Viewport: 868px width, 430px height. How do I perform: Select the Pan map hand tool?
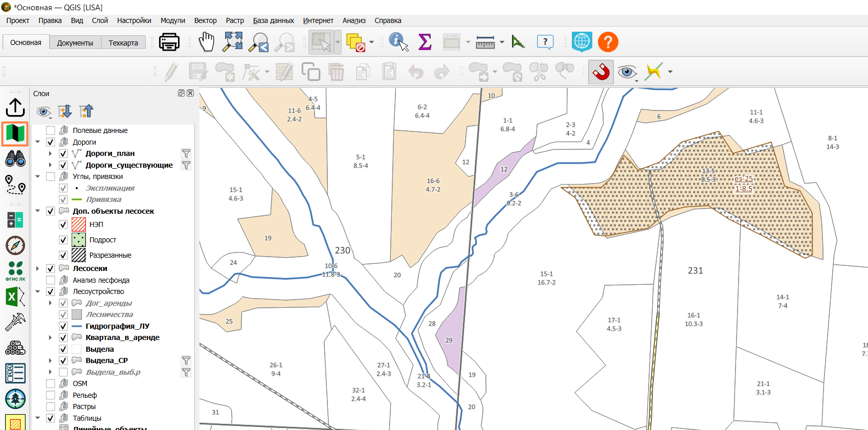pos(207,42)
